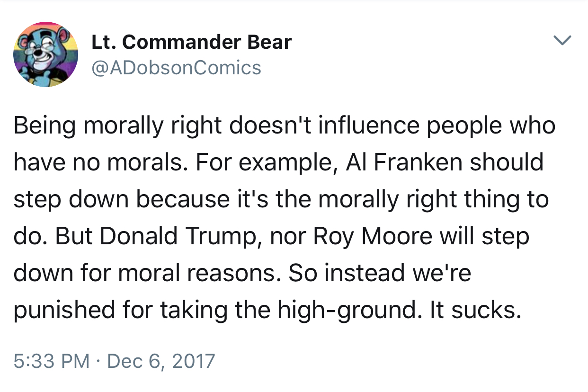Open the 5:33 PM timestamp
Image resolution: width=588 pixels, height=392 pixels.
52,362
